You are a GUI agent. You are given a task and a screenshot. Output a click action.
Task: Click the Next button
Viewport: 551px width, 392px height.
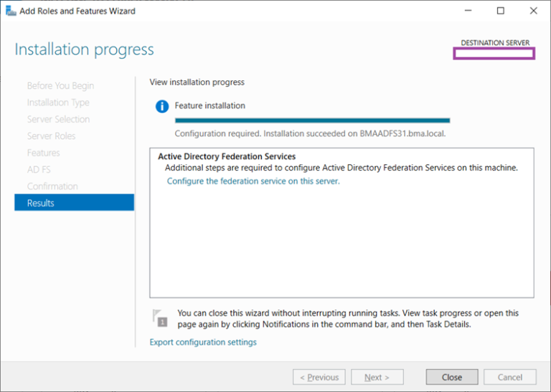[377, 377]
